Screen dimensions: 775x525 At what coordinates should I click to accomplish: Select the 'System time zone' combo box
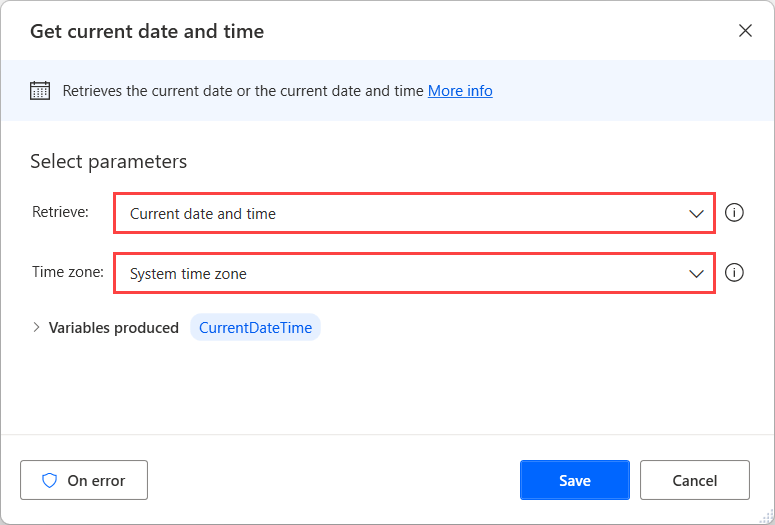pos(400,274)
